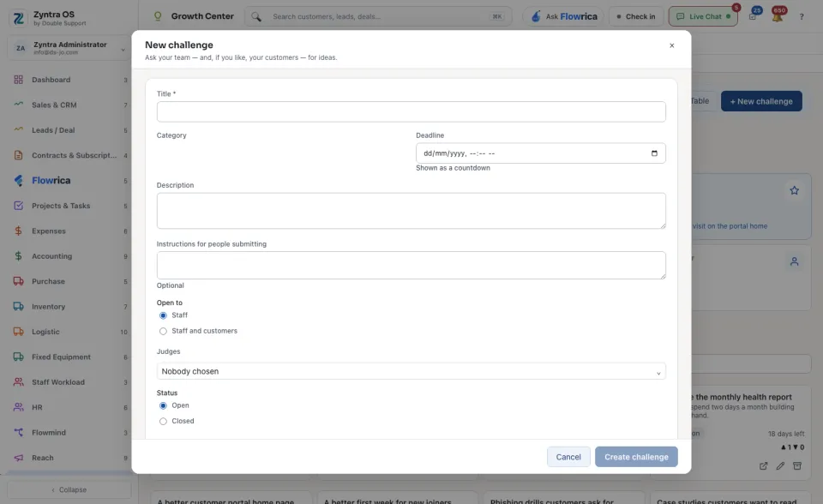This screenshot has height=504, width=823.
Task: Click the edit pencil icon on card
Action: 780,465
